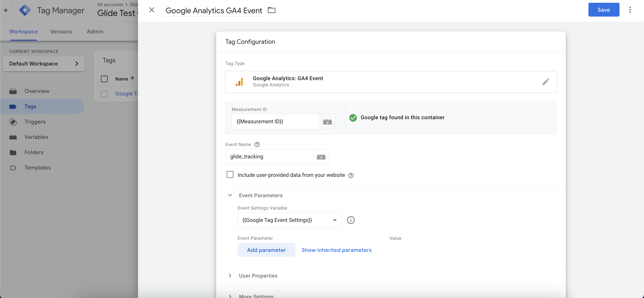Screen dimensions: 644x298
Task: Click the folder icon next to tag title
Action: (272, 10)
